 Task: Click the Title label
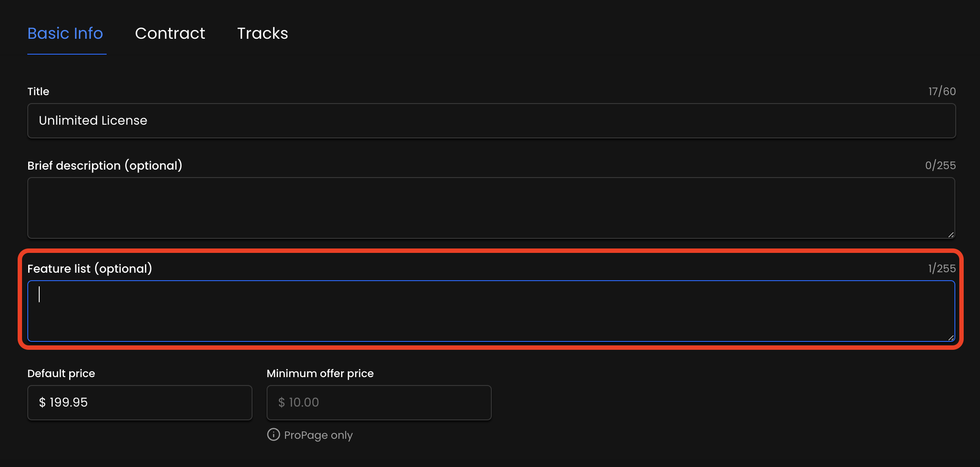tap(38, 92)
